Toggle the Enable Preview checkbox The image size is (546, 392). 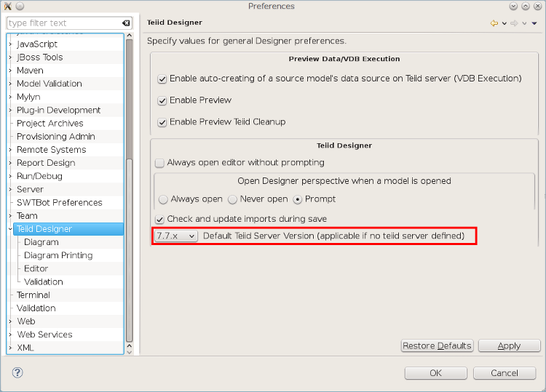coord(162,100)
